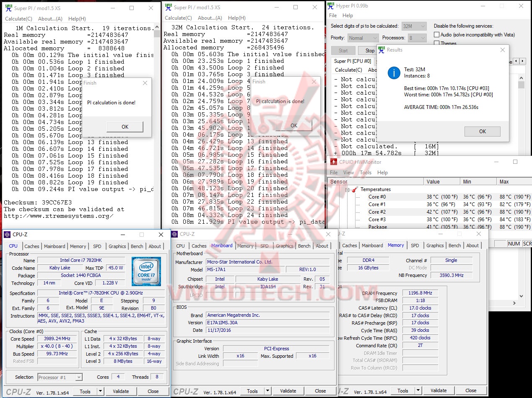Click the Sensor column header in HWMonitor
The image size is (532, 398).
376,181
